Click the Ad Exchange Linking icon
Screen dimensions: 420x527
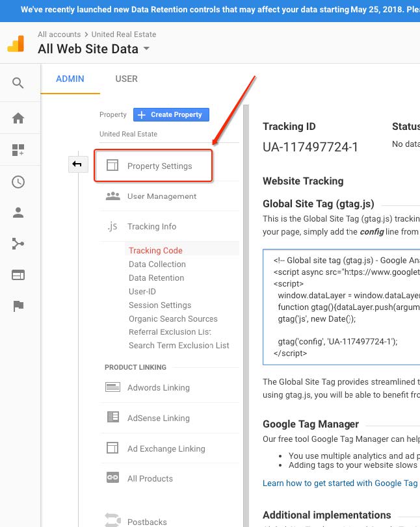click(112, 448)
